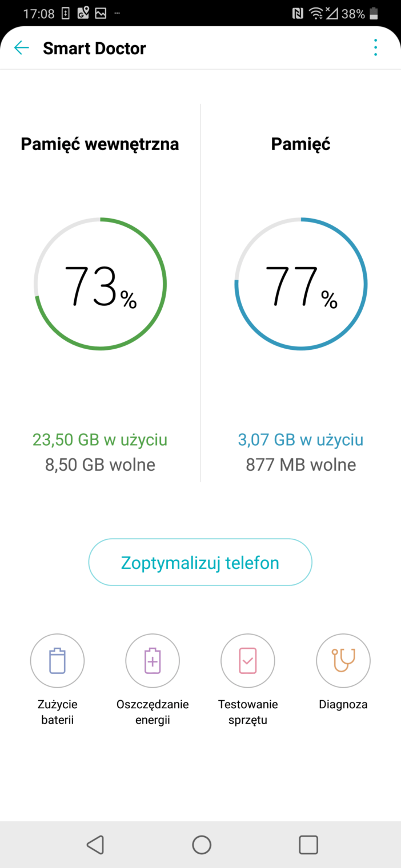
Task: Tap the Oszczędzanie energii battery-plus icon
Action: coord(153,661)
